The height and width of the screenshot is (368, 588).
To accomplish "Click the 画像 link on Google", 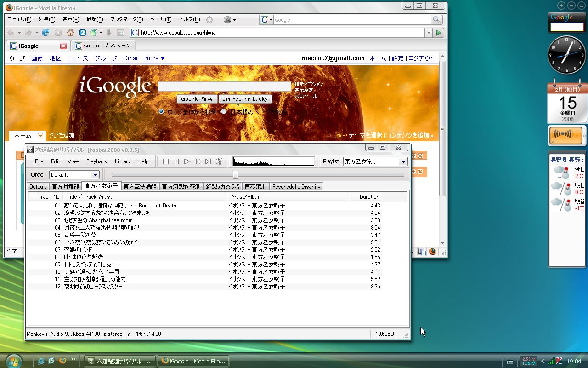I will (37, 58).
